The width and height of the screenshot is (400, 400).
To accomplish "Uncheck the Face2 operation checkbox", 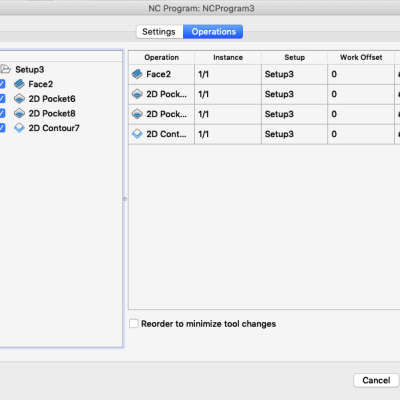I will [x=2, y=84].
